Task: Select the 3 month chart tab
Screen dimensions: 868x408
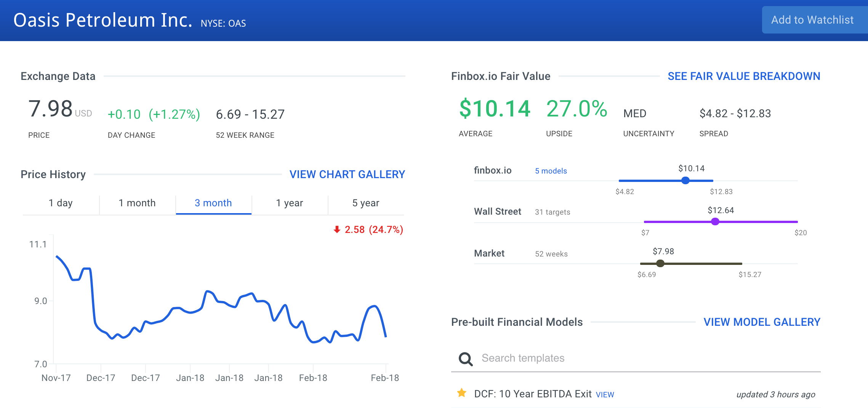Action: [x=213, y=203]
